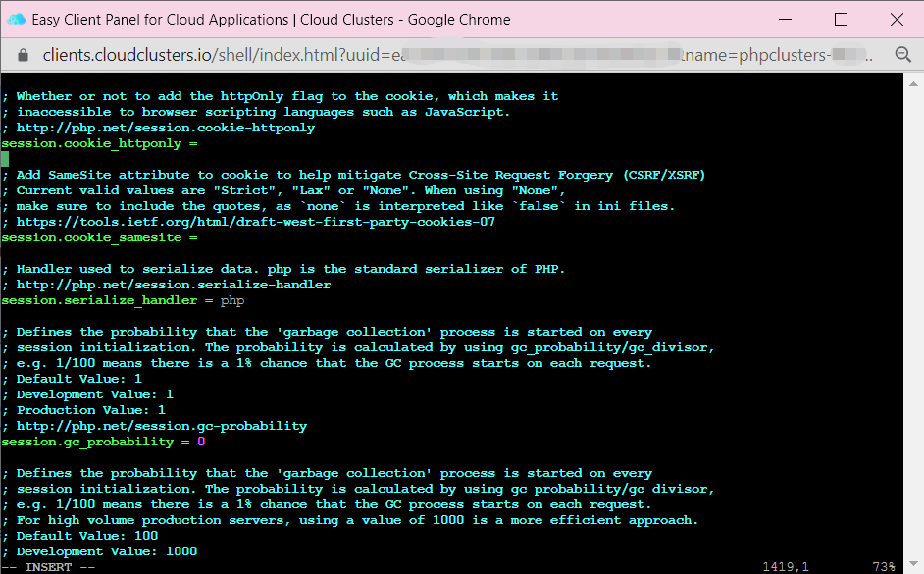Click the php.net session.gc-probability URL
Image resolution: width=924 pixels, height=574 pixels.
[162, 426]
